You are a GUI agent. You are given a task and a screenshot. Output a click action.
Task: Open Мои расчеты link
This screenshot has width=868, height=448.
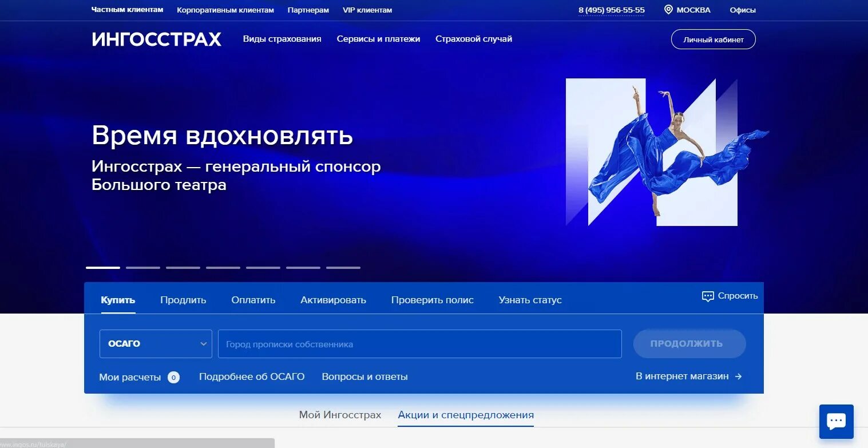point(130,377)
